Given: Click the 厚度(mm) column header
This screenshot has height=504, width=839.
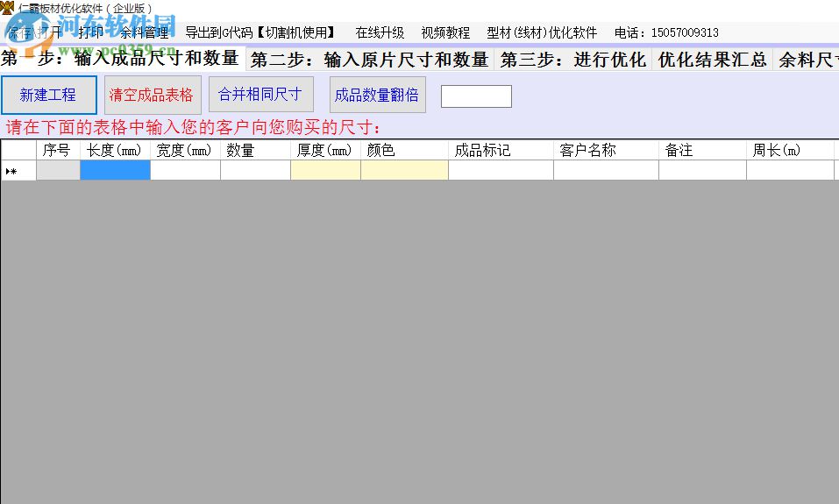Looking at the screenshot, I should tap(324, 150).
